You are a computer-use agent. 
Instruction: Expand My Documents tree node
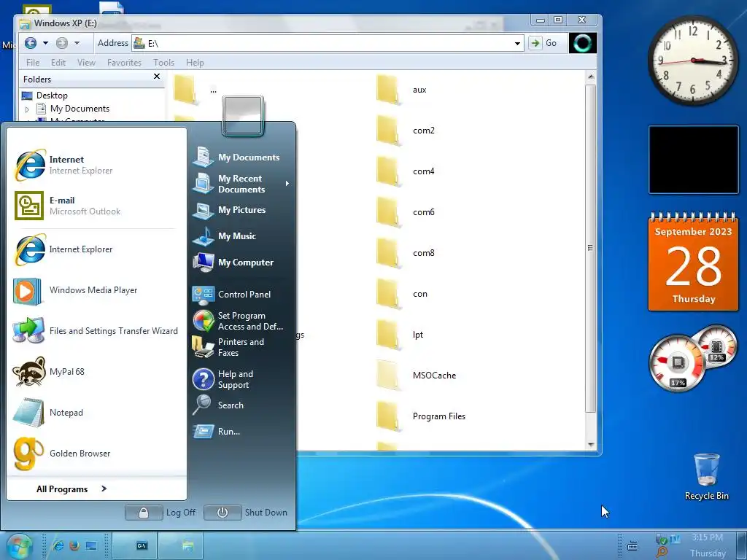point(27,109)
